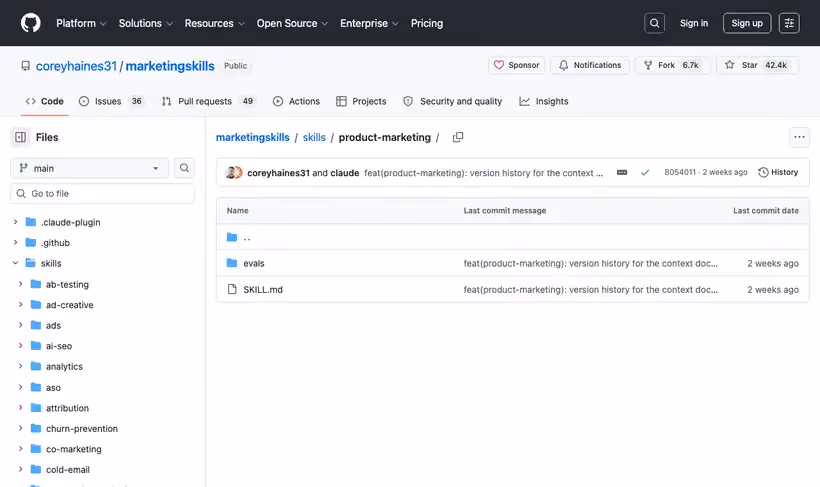Screen dimensions: 820x487
Task: Click the SKILL.md file icon
Action: [232, 289]
